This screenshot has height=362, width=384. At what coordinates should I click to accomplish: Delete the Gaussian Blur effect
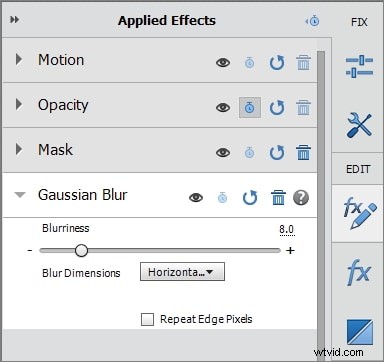tap(278, 198)
